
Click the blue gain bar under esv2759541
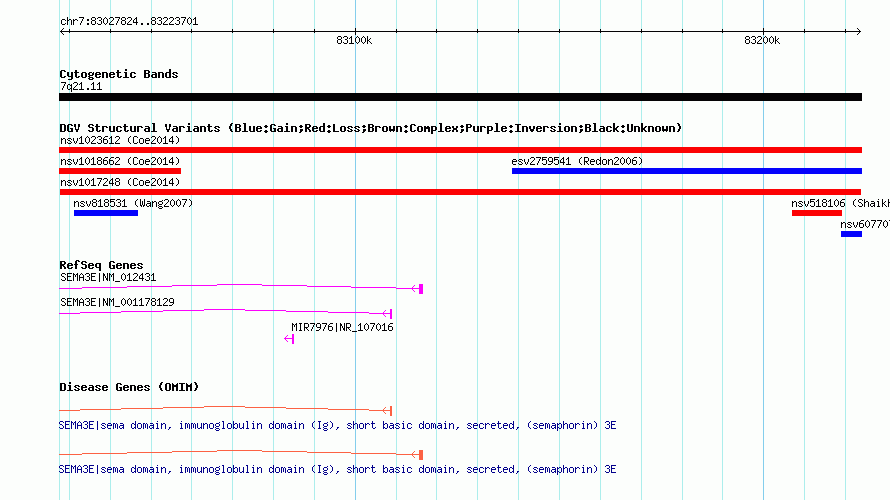[x=687, y=171]
